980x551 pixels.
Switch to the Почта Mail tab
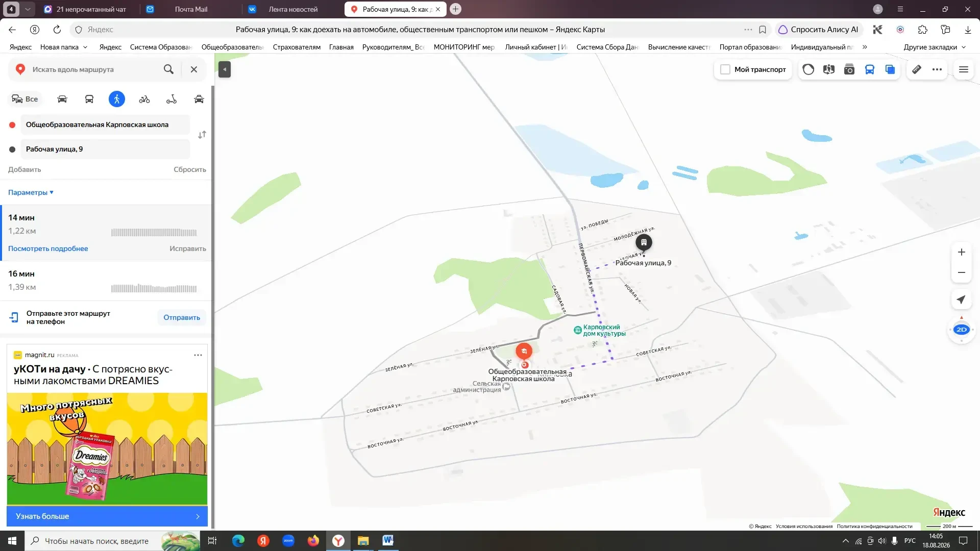(x=190, y=9)
